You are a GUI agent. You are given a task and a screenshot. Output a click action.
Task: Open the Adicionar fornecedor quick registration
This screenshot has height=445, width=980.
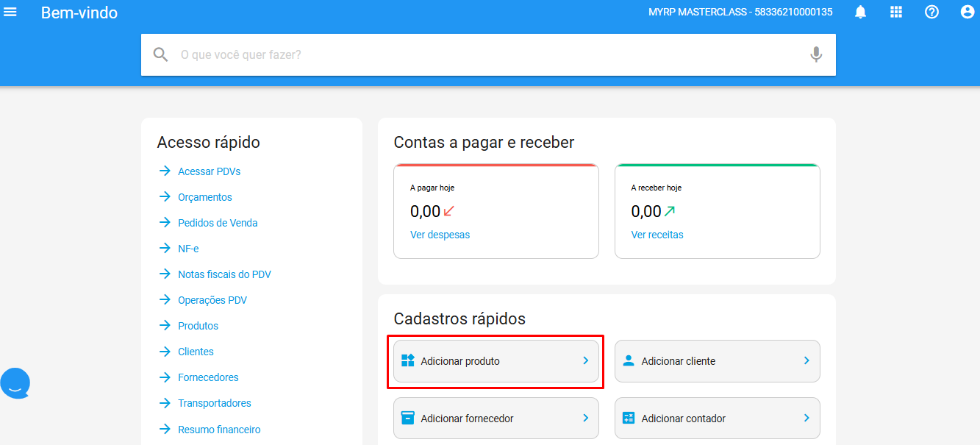[x=496, y=419]
